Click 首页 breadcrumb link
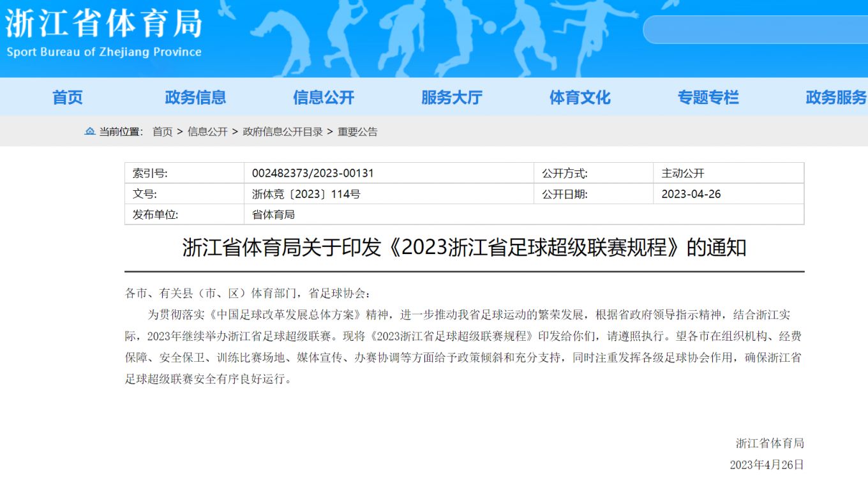Viewport: 868px width, 478px height. point(162,132)
